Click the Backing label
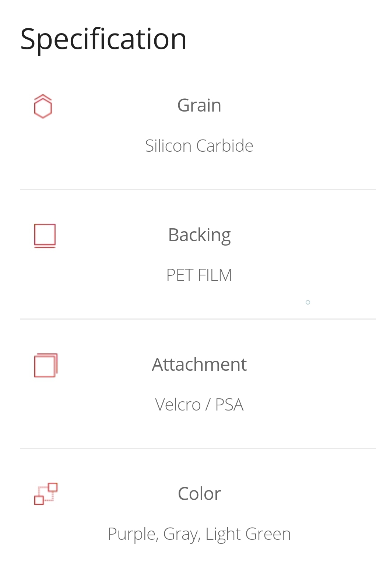This screenshot has height=588, width=376. click(x=199, y=235)
